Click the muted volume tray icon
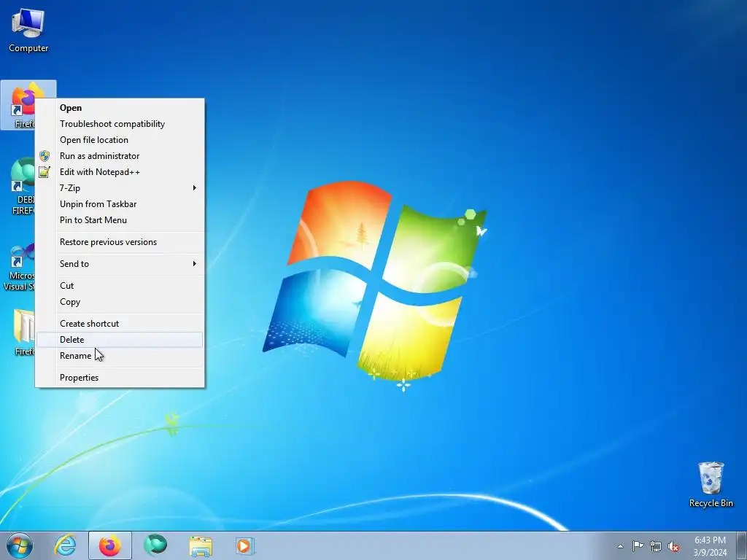Viewport: 747px width, 560px height. click(673, 546)
